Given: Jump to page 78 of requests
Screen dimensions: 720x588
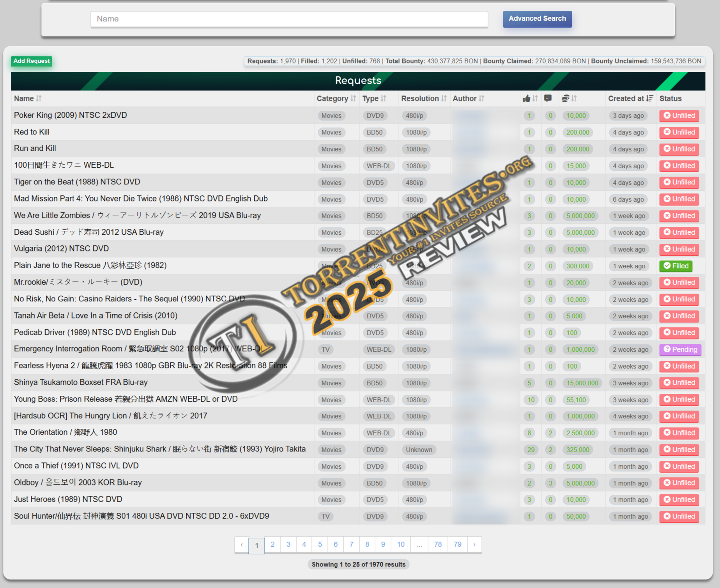Looking at the screenshot, I should pyautogui.click(x=438, y=544).
